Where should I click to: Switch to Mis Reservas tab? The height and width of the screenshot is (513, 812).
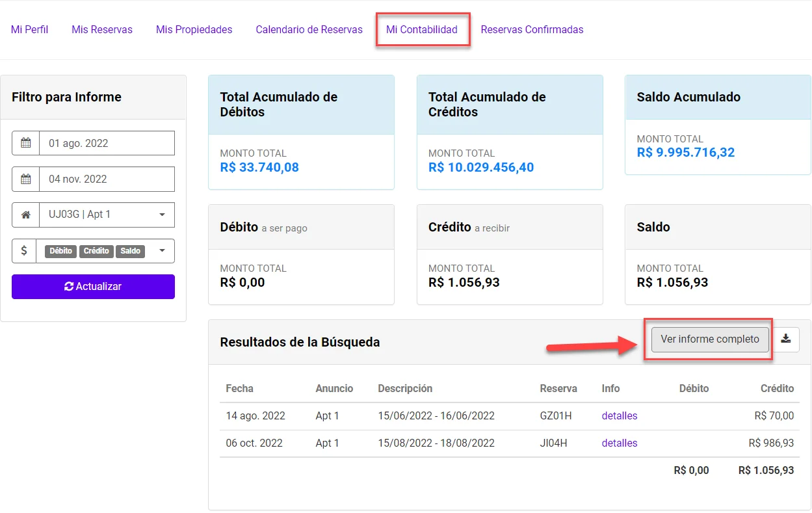(x=102, y=29)
